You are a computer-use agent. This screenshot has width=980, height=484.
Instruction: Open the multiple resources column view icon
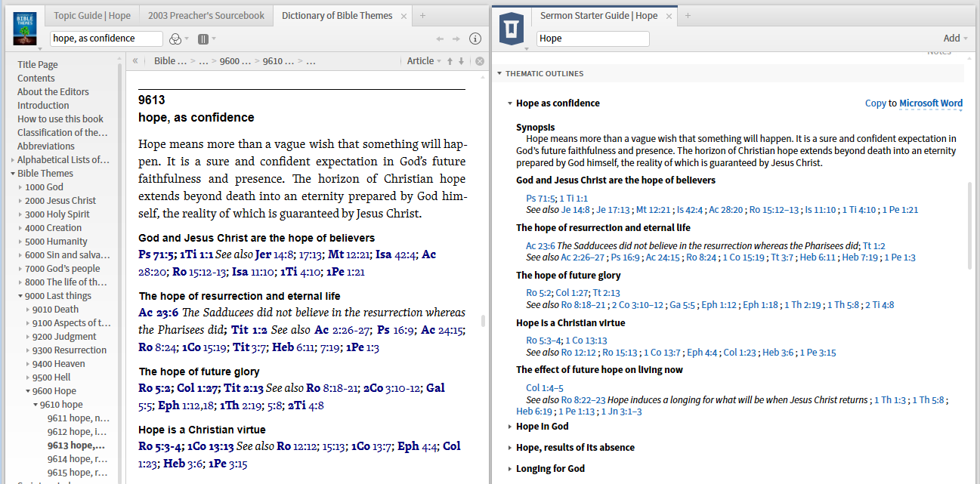click(x=206, y=39)
